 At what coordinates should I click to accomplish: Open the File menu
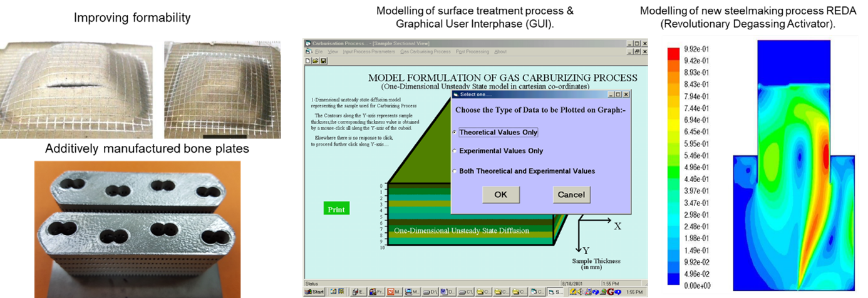[x=319, y=51]
